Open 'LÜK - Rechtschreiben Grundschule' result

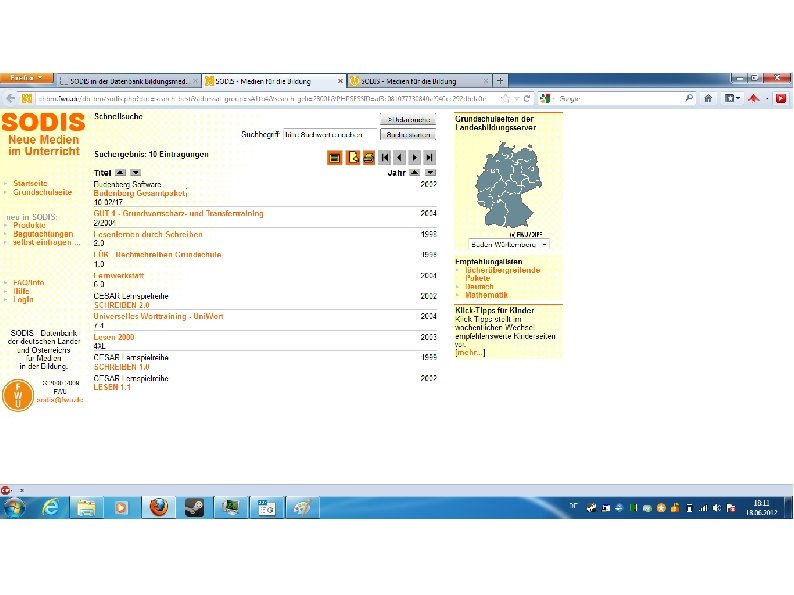[157, 254]
